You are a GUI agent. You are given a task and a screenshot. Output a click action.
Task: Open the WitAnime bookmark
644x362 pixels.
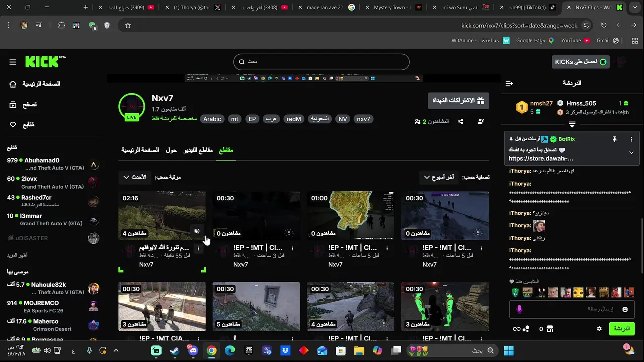480,40
